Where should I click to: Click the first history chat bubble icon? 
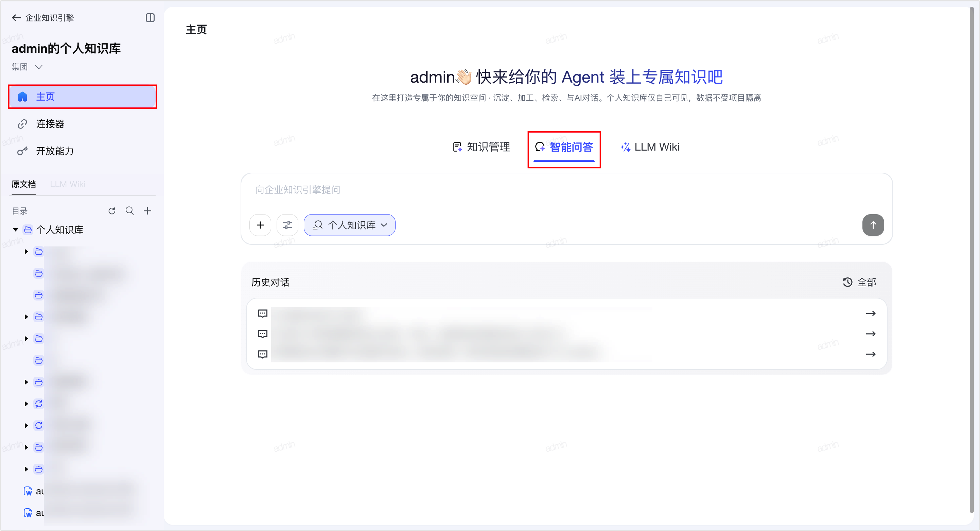262,313
